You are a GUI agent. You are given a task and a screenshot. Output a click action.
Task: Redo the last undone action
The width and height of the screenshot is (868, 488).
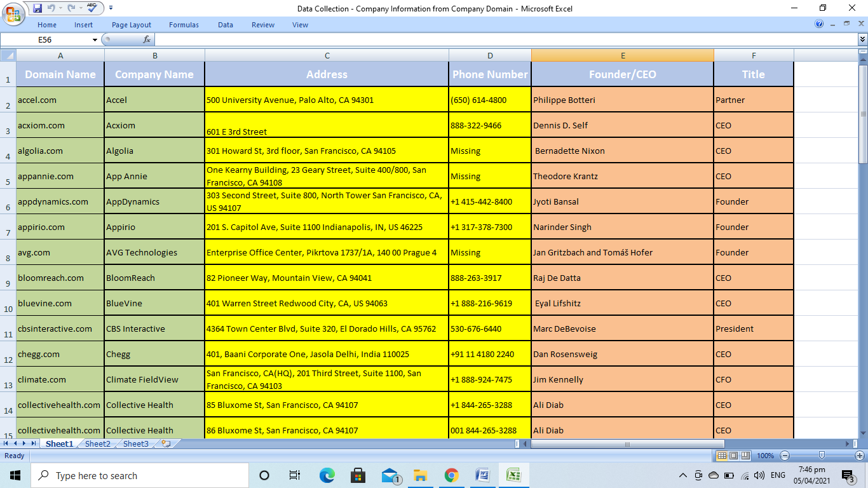click(71, 8)
